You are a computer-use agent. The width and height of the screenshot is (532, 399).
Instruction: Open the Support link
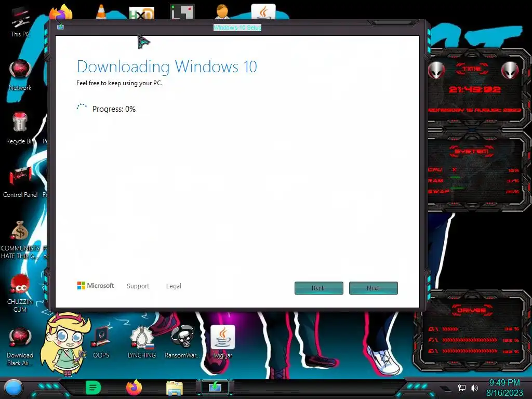(x=138, y=286)
